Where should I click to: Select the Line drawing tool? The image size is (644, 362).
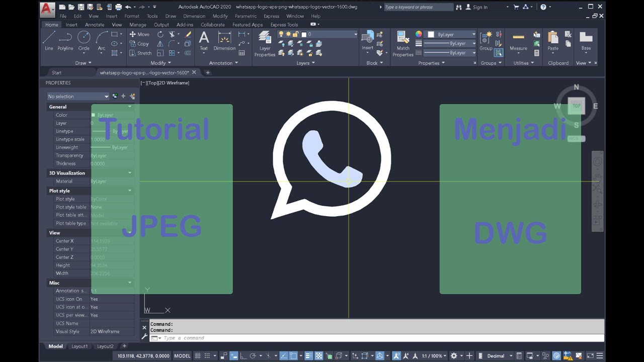click(x=49, y=41)
